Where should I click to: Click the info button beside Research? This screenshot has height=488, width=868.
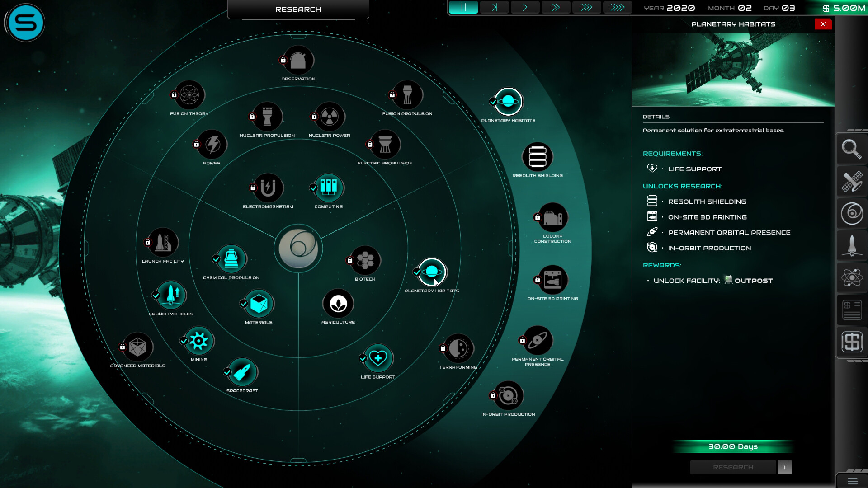tap(784, 467)
